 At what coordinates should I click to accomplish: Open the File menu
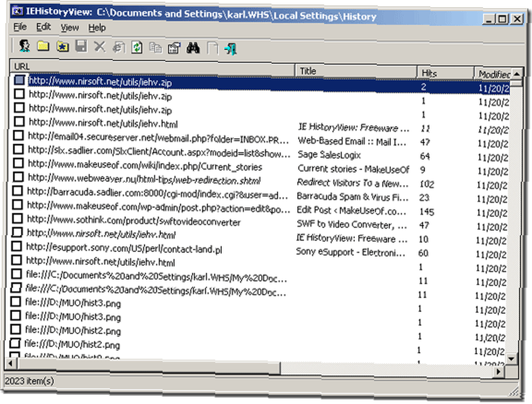click(20, 27)
